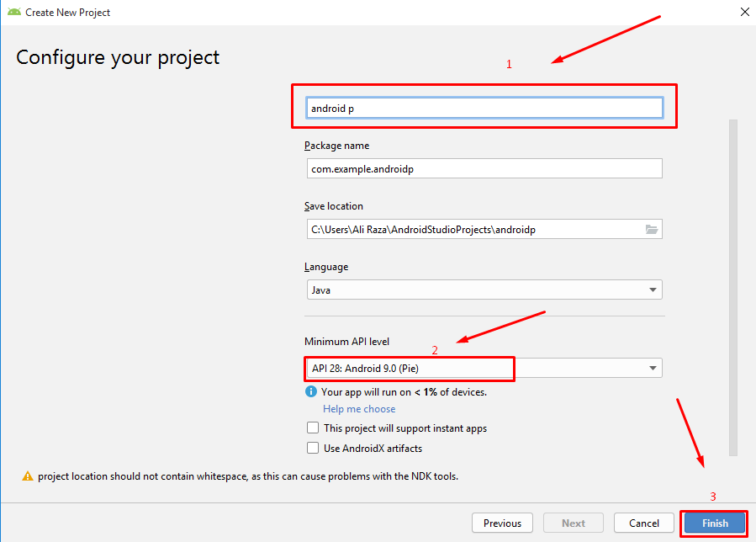Open the 'Help me choose' link
This screenshot has width=756, height=542.
pyautogui.click(x=359, y=409)
